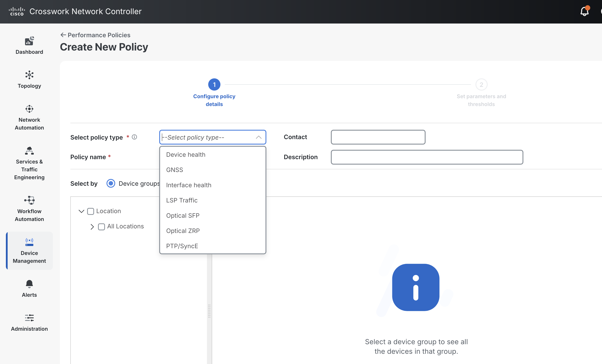This screenshot has height=364, width=602.
Task: Check the All Locations checkbox
Action: pos(101,227)
